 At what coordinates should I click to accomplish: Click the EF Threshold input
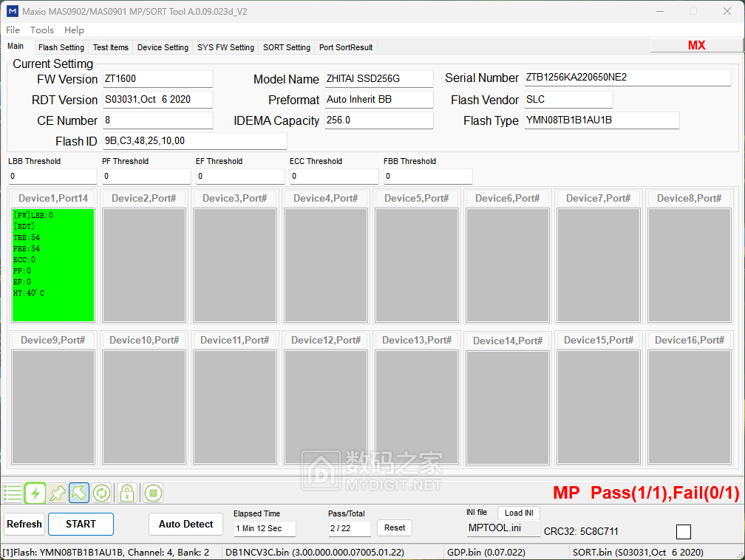tap(240, 177)
